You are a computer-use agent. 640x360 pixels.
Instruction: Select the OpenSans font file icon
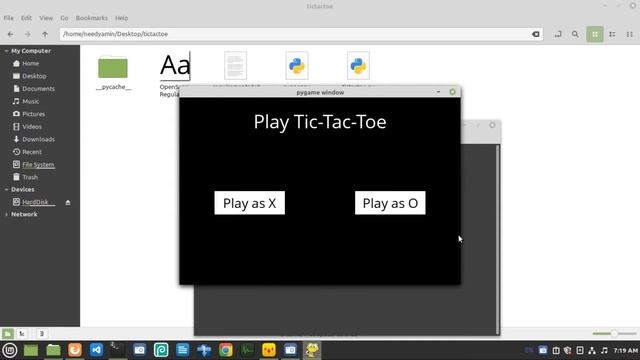click(x=175, y=65)
